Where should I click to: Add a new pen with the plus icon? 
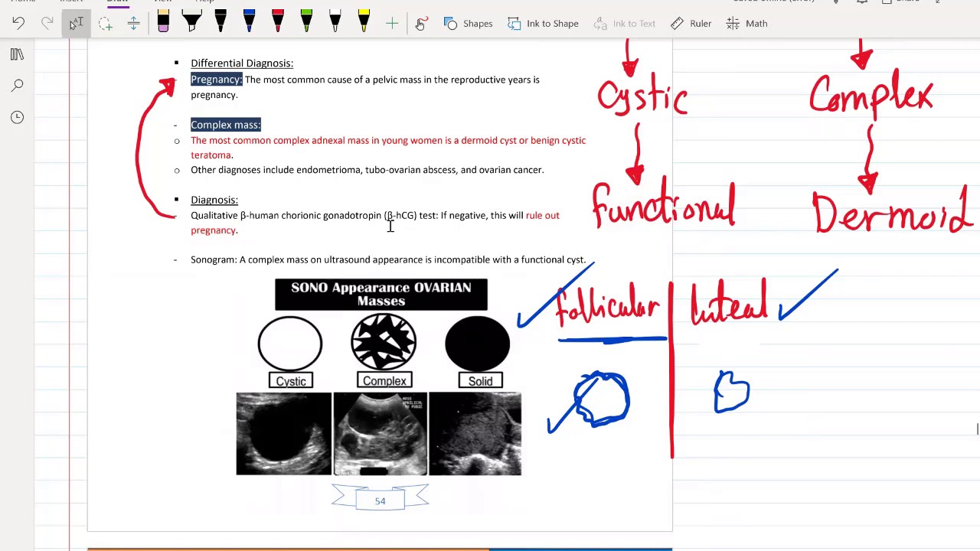[x=392, y=24]
